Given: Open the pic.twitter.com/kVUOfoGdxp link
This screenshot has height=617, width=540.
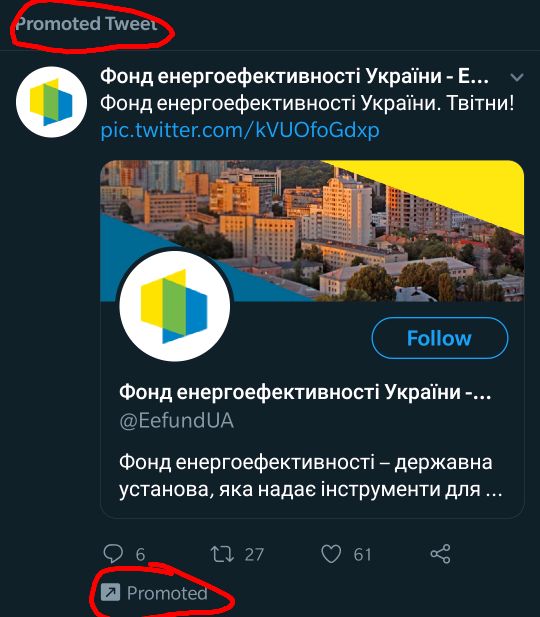Looking at the screenshot, I should [240, 130].
